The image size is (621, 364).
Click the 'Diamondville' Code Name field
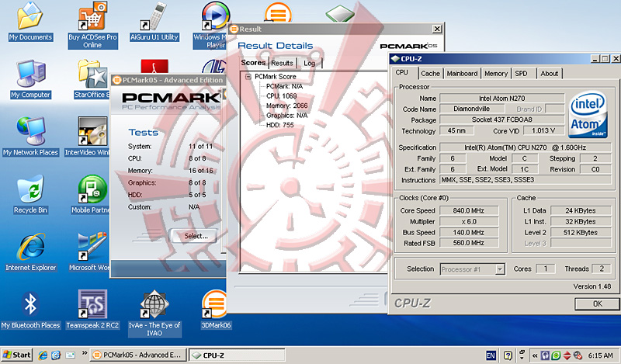tap(472, 109)
